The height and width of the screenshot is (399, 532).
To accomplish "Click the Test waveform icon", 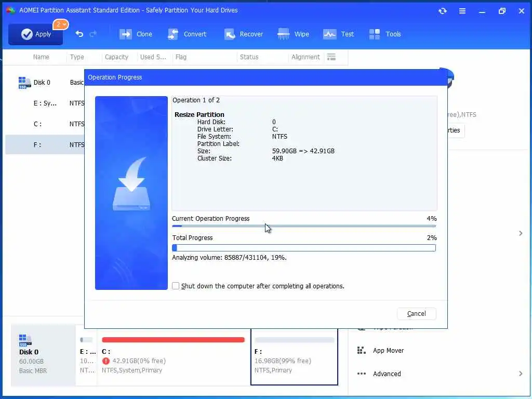I will 329,34.
